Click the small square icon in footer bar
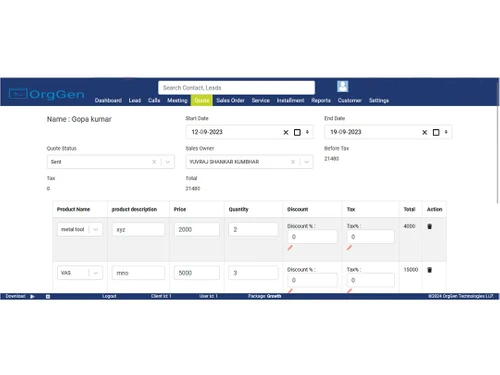Screen dimensions: 500x375 point(48,296)
